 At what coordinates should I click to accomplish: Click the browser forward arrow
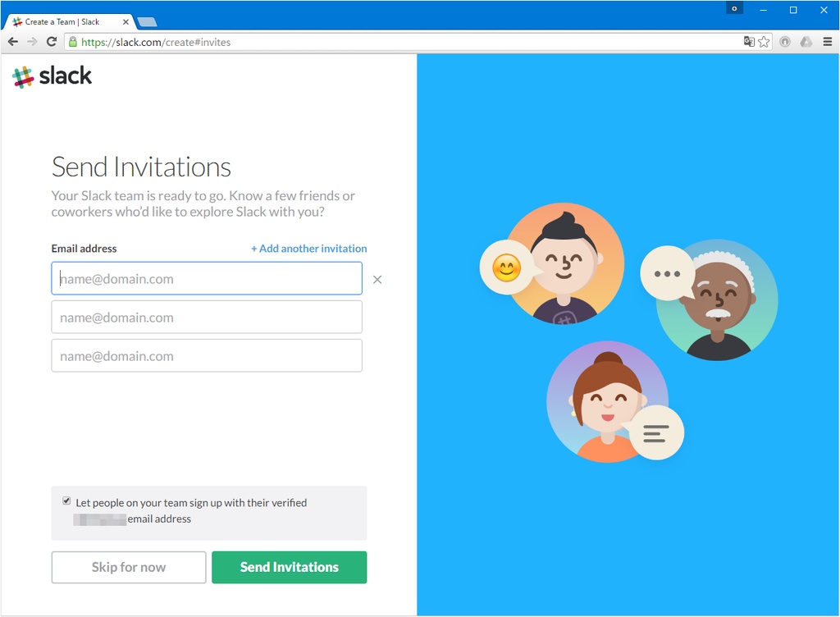32,42
